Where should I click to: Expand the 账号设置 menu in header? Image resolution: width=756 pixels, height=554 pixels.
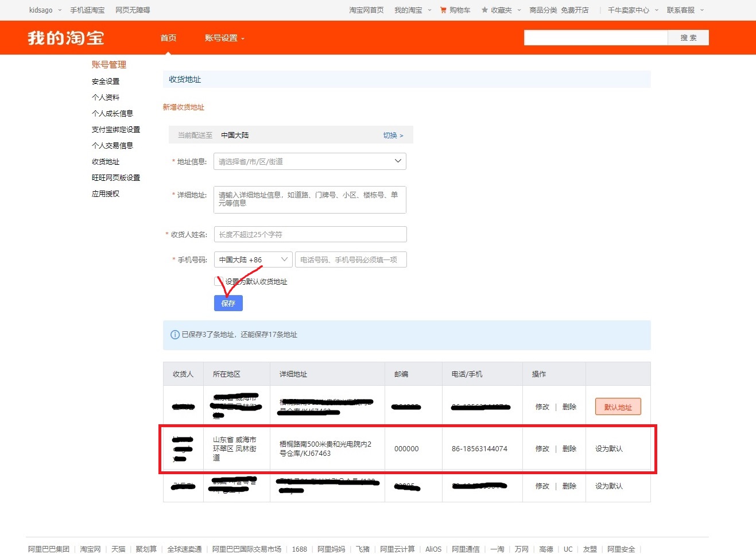point(224,38)
